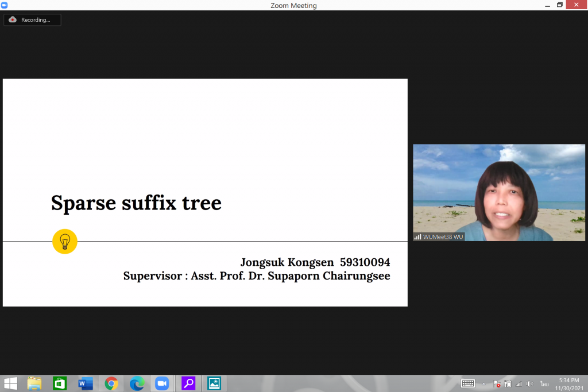Click the signal strength icon beside WUMeet38
588x392 pixels.
417,237
